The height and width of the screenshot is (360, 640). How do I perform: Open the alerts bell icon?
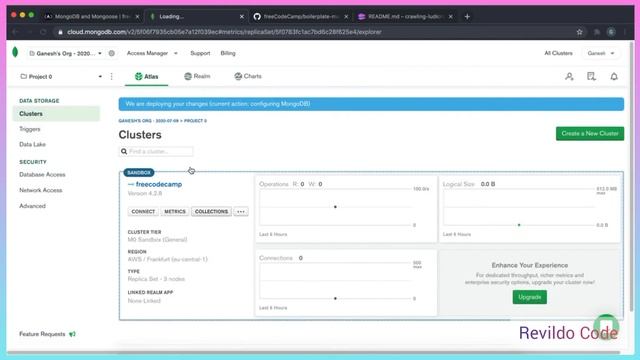pos(614,76)
